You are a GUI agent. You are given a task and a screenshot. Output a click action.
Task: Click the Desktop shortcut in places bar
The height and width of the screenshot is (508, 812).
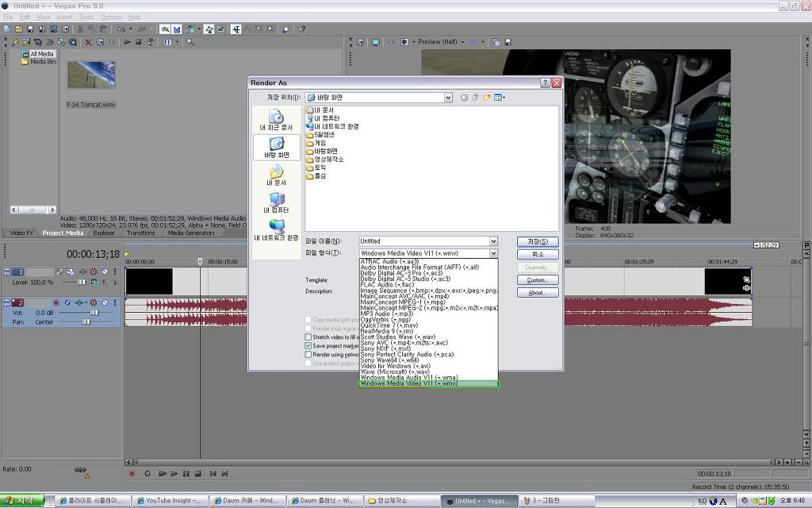277,147
